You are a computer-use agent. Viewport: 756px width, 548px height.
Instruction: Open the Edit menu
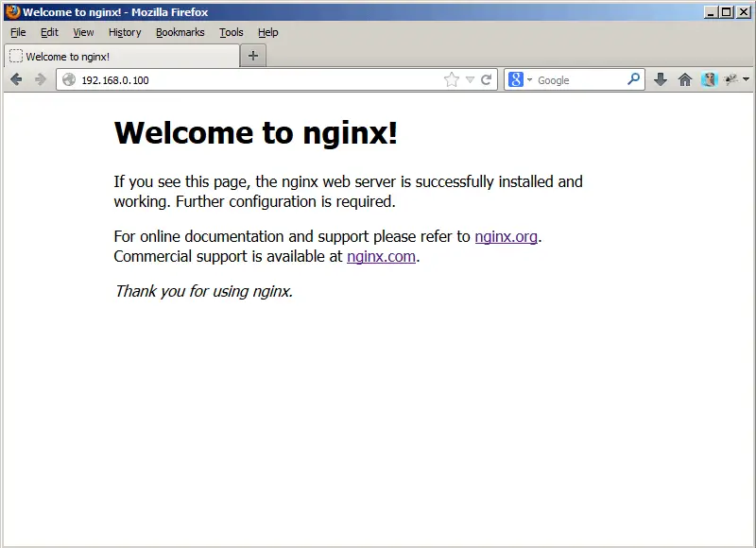click(x=49, y=32)
